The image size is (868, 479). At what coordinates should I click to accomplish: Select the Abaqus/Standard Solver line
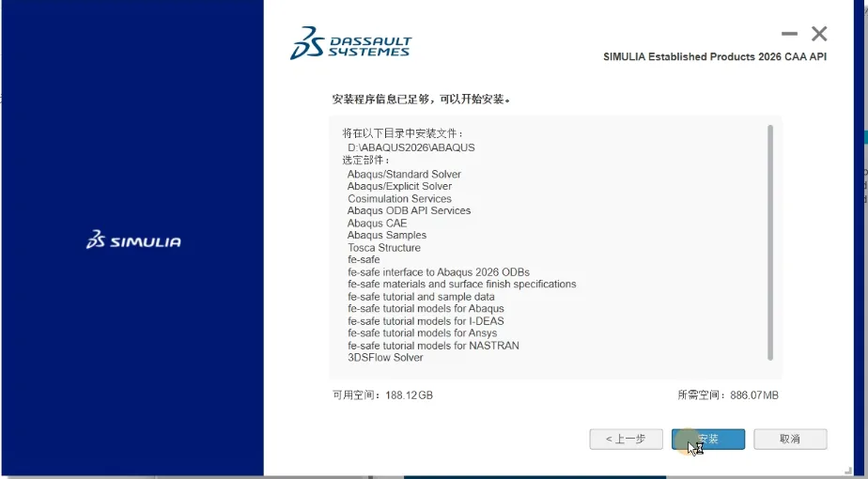[404, 174]
